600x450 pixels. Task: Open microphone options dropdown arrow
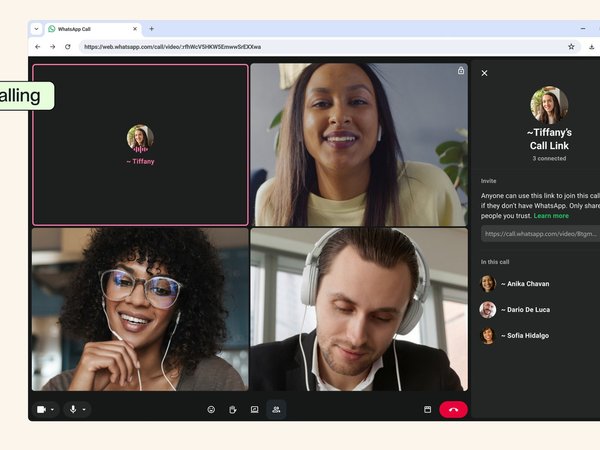84,410
